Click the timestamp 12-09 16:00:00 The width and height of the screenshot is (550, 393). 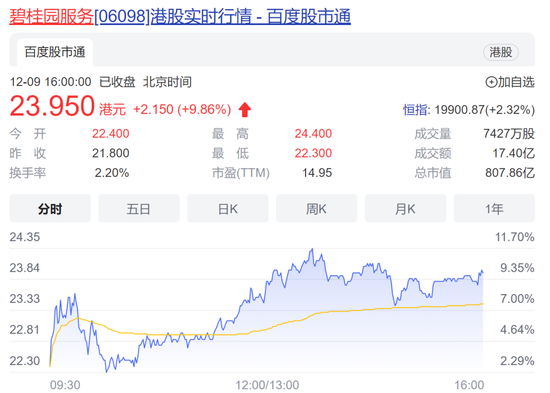(51, 82)
